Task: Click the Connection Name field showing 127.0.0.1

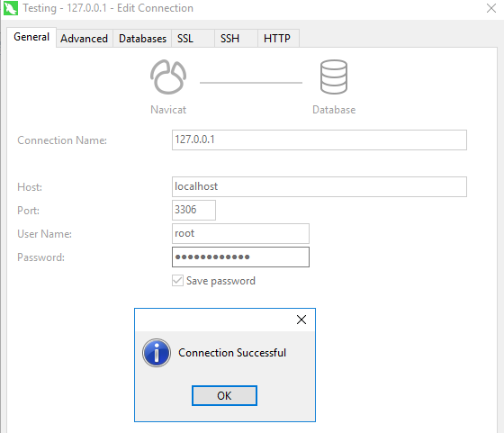Action: (x=319, y=140)
